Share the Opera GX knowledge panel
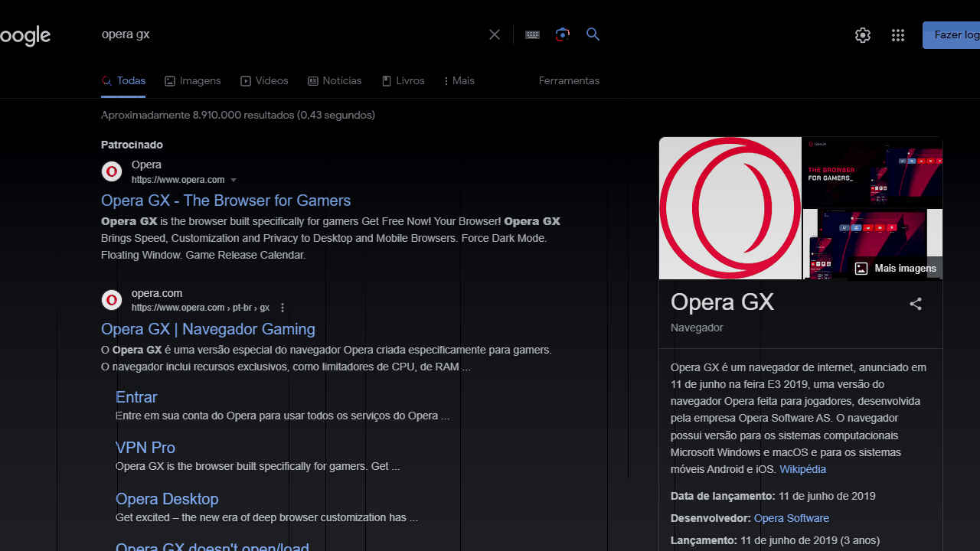The width and height of the screenshot is (980, 551). pyautogui.click(x=916, y=304)
